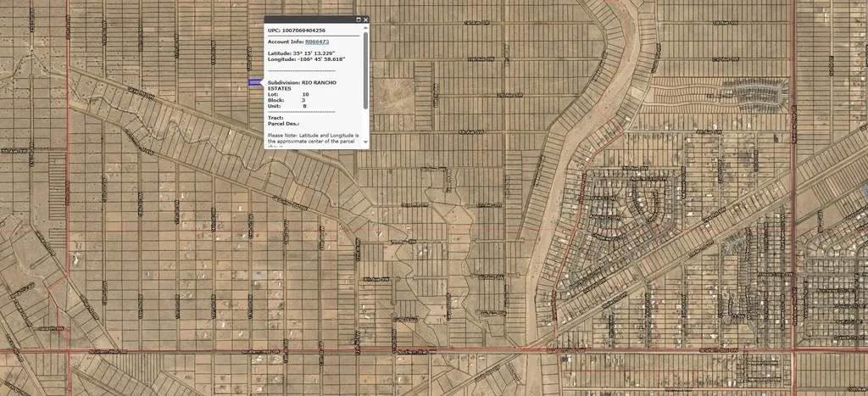
Task: Click the popup scrollbar up arrow
Action: 365,29
